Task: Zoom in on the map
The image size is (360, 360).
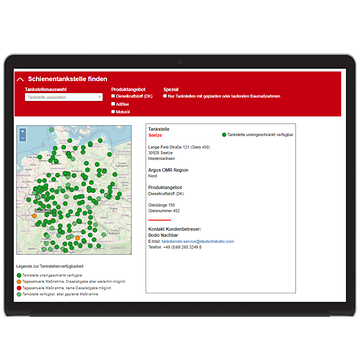Action: 23,131
